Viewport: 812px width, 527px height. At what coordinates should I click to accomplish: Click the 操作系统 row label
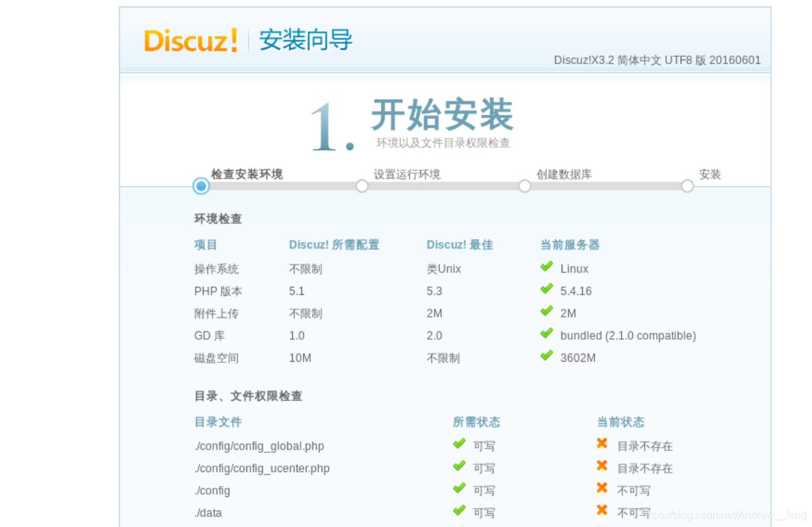pyautogui.click(x=217, y=269)
